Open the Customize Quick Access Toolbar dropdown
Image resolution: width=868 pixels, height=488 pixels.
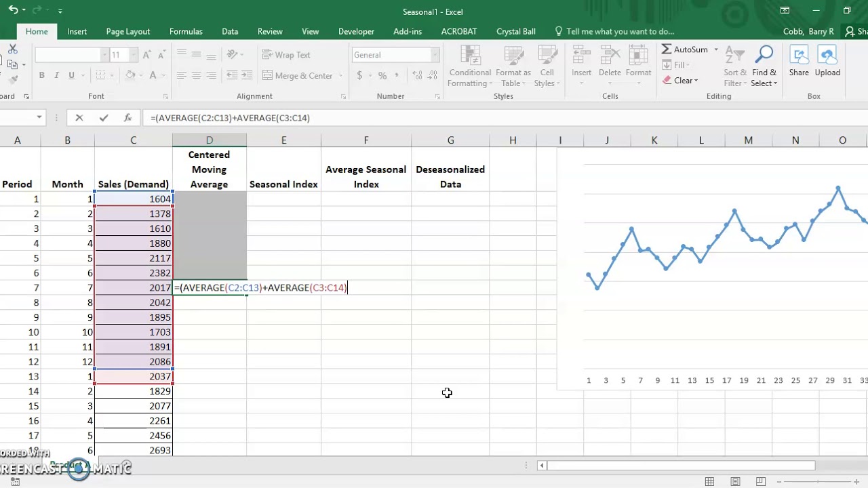click(x=60, y=11)
